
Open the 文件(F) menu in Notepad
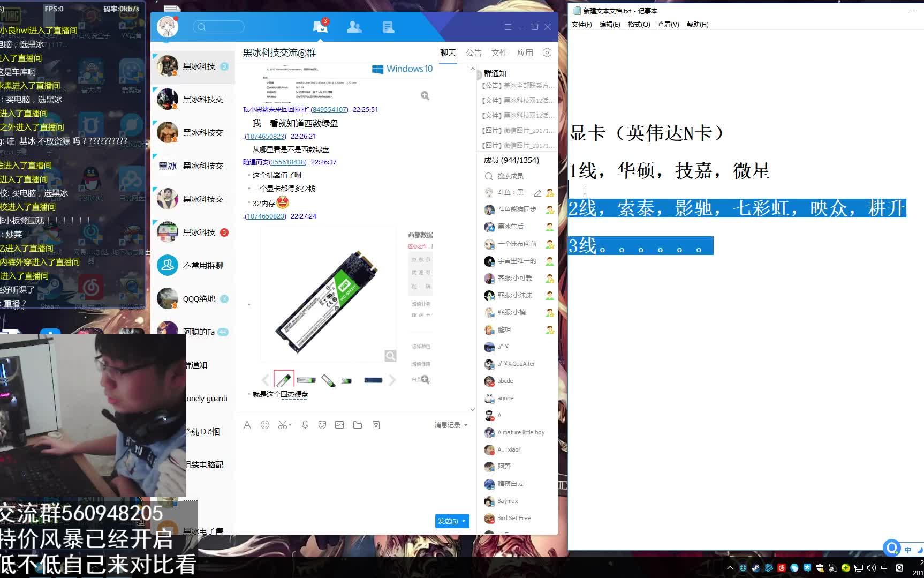[581, 25]
